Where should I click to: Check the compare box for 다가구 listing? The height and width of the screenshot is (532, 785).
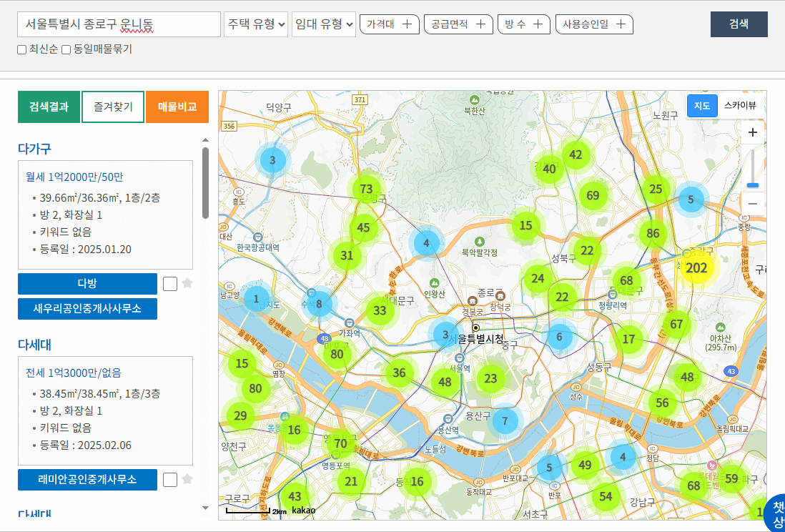point(170,284)
